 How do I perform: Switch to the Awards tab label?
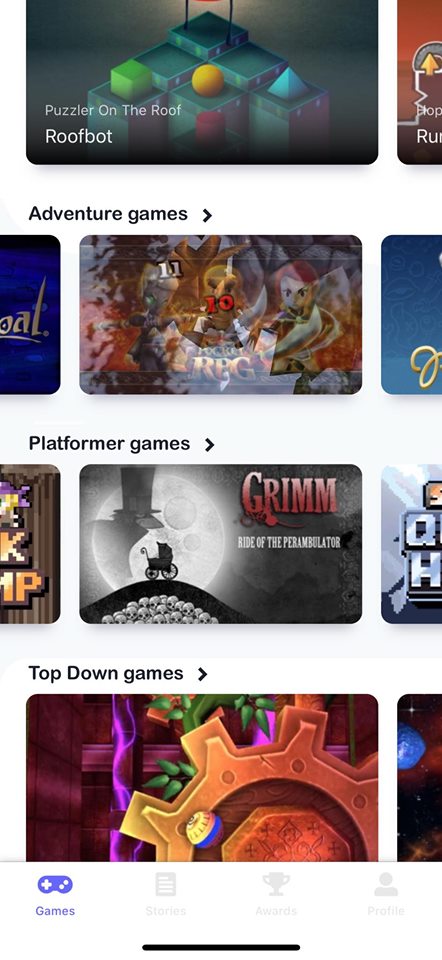(x=276, y=911)
